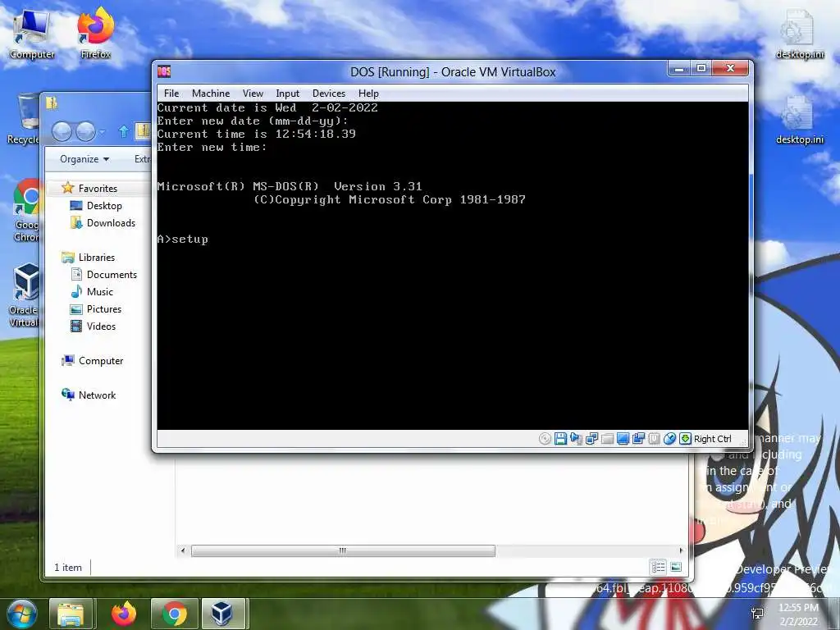The image size is (840, 630).
Task: Click the video recording status icon
Action: [638, 439]
